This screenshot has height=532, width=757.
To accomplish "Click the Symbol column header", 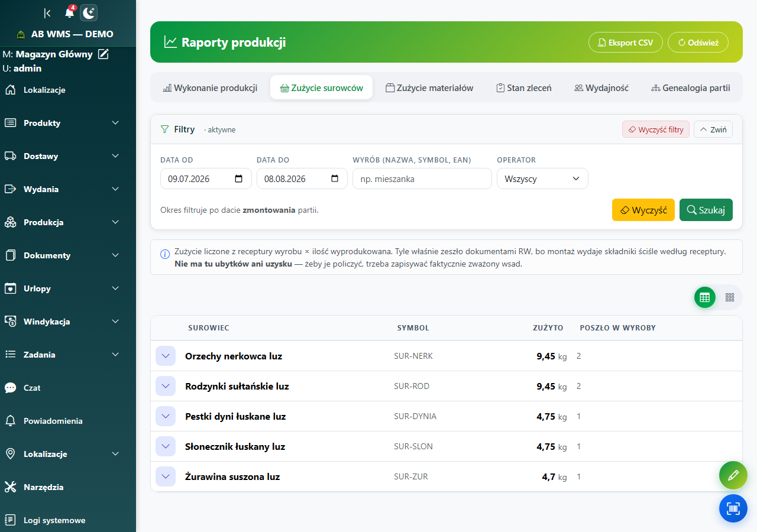I will [x=413, y=327].
